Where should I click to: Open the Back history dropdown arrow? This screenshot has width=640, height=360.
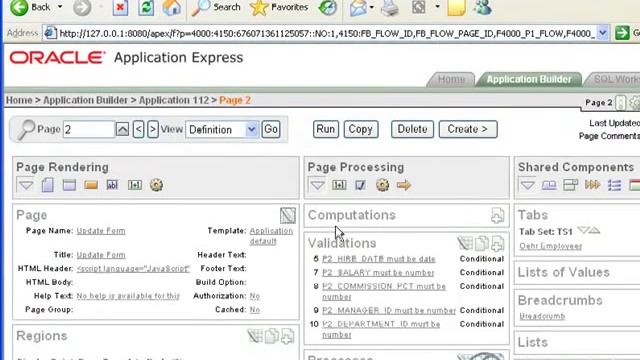(x=60, y=7)
